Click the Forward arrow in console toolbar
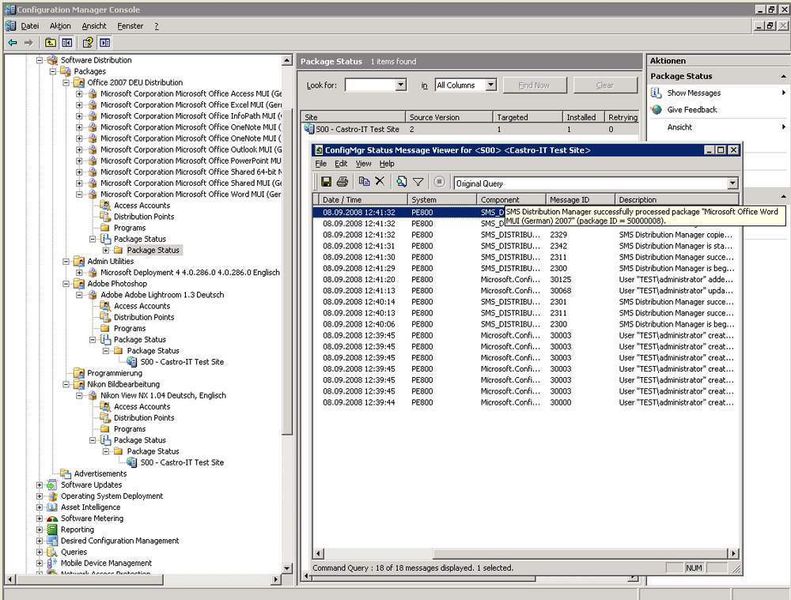Screen dimensions: 791x600 point(28,43)
